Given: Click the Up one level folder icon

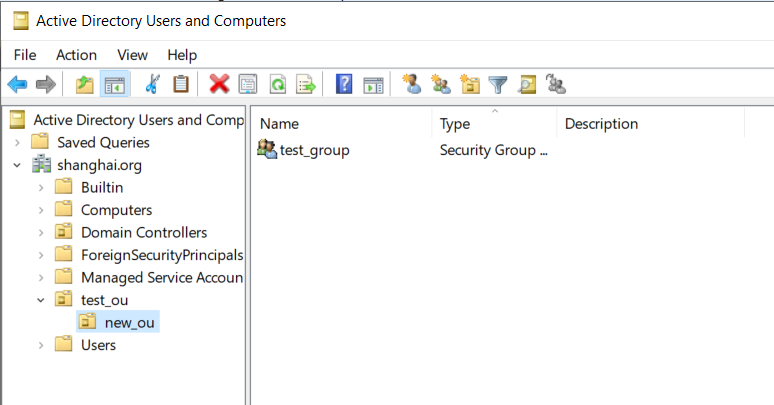Looking at the screenshot, I should click(x=84, y=84).
